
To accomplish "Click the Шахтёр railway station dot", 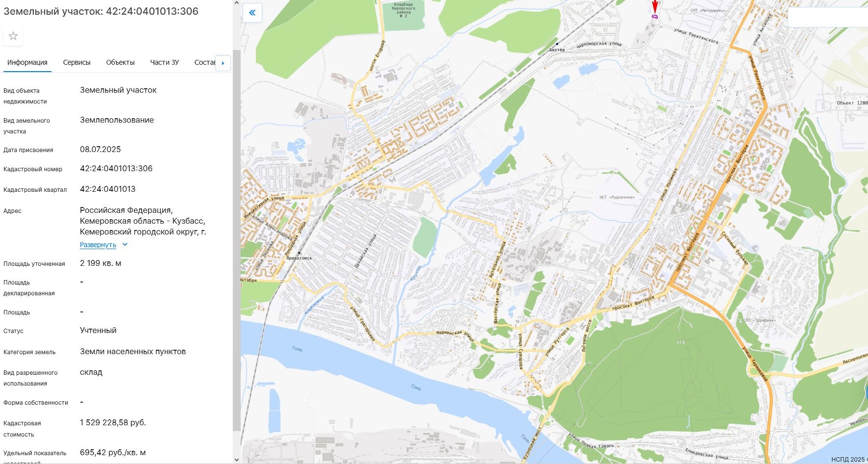I will click(x=557, y=44).
